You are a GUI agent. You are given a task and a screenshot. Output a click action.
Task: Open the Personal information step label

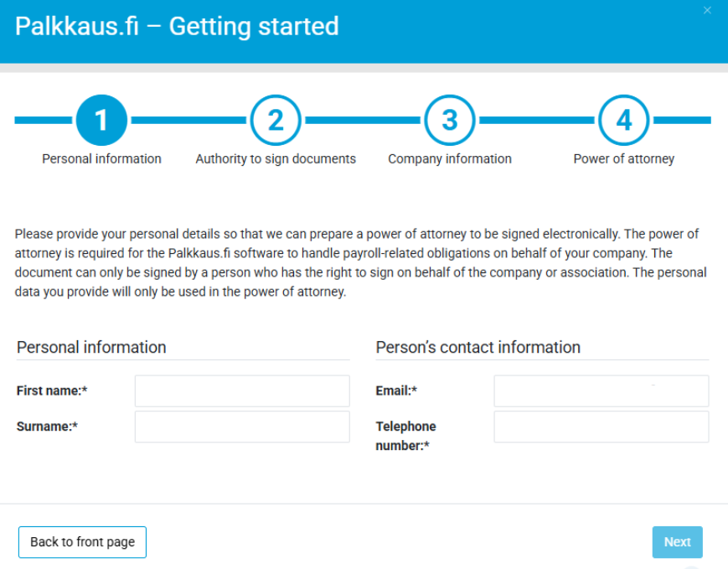click(x=101, y=158)
